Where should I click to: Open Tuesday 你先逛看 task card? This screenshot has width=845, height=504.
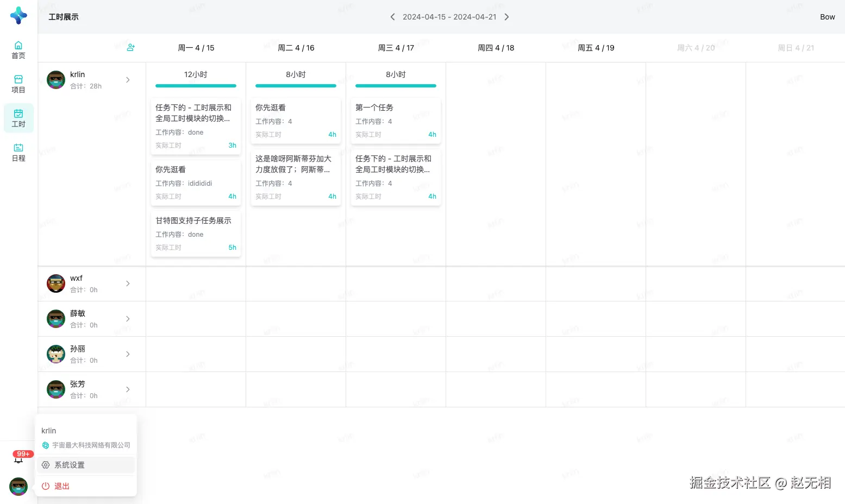(296, 121)
